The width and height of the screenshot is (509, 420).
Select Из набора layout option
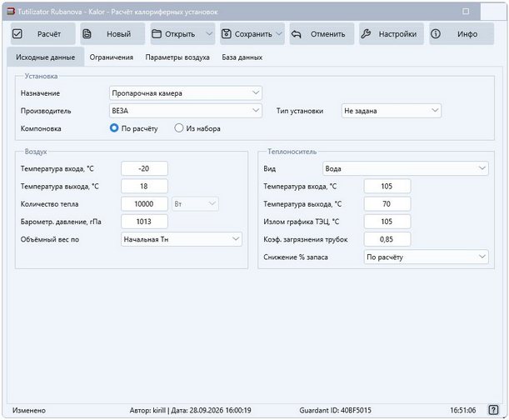click(179, 128)
